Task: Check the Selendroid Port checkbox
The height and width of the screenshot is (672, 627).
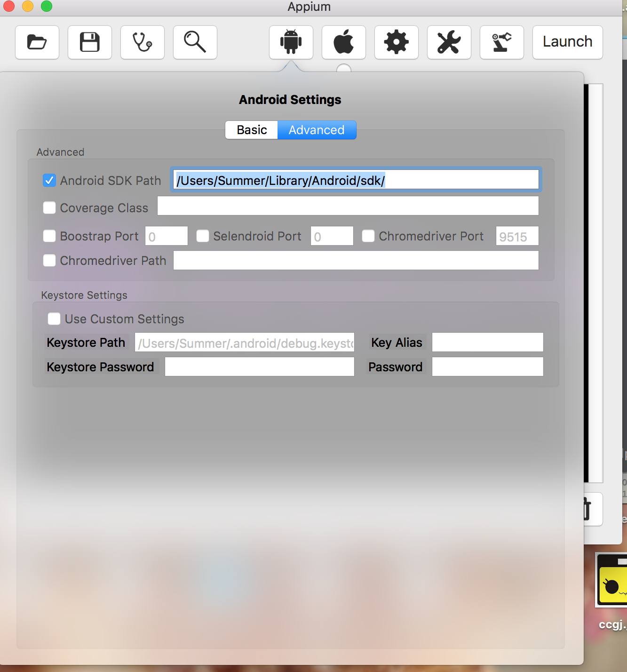Action: (203, 236)
